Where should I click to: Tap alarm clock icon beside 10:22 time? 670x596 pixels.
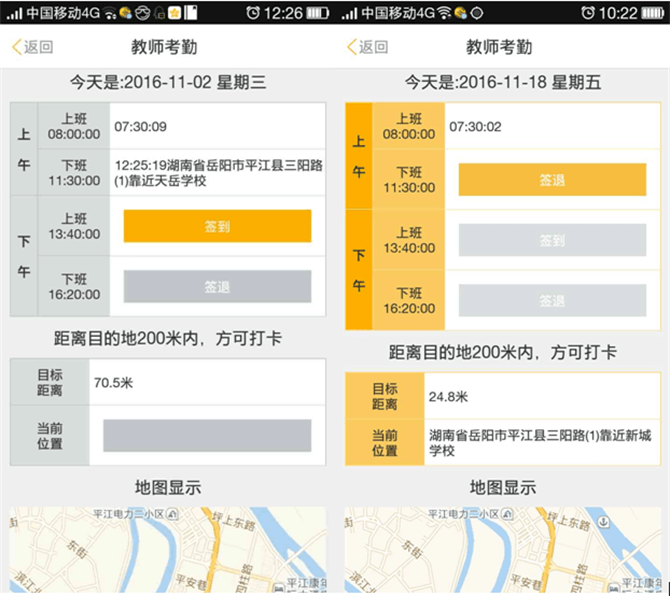point(587,13)
